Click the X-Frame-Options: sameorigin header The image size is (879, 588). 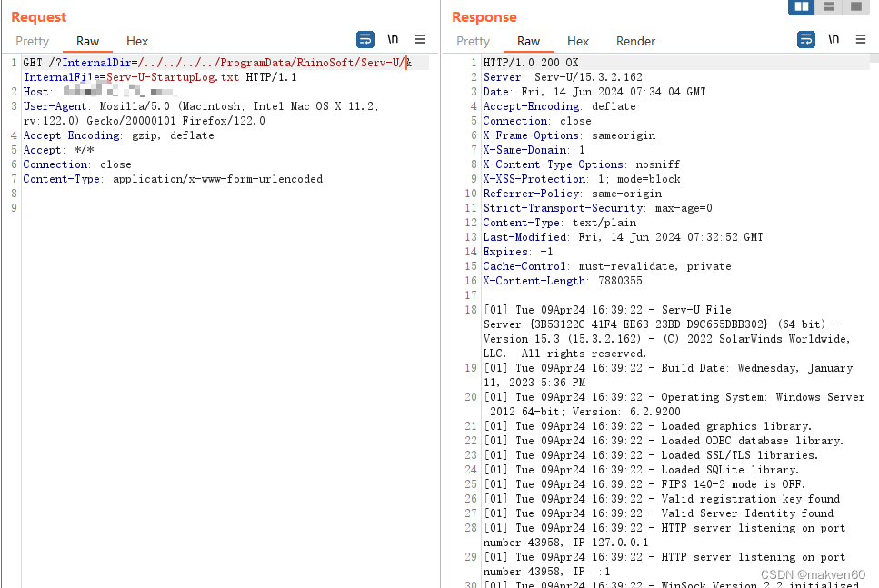pyautogui.click(x=569, y=135)
